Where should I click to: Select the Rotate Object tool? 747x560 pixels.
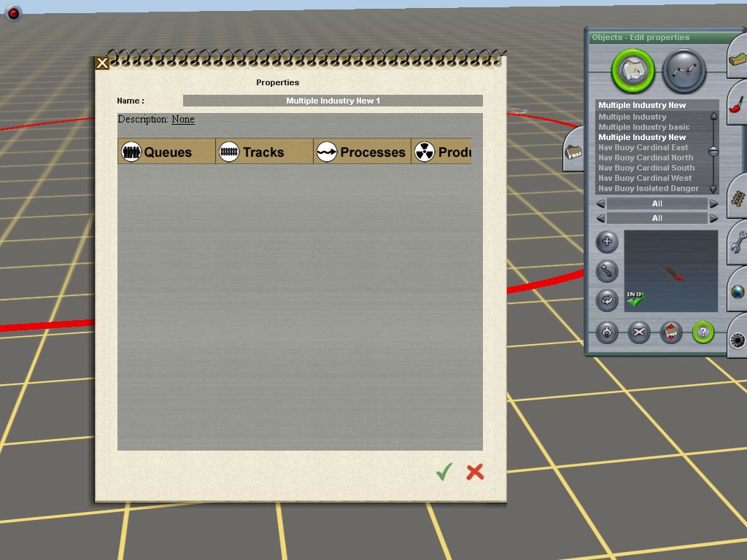coord(607,300)
